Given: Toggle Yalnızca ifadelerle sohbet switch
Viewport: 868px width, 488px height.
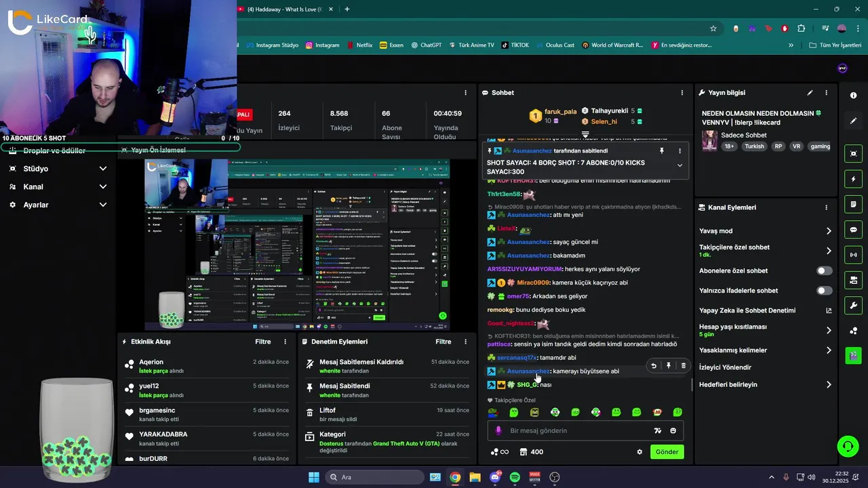Looking at the screenshot, I should point(824,291).
